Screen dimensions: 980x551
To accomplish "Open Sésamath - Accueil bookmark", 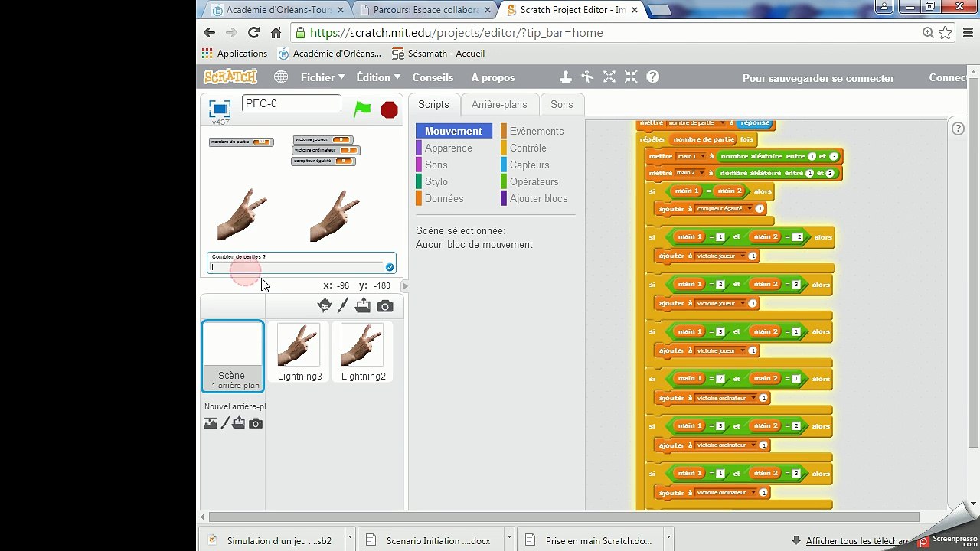I will tap(438, 54).
